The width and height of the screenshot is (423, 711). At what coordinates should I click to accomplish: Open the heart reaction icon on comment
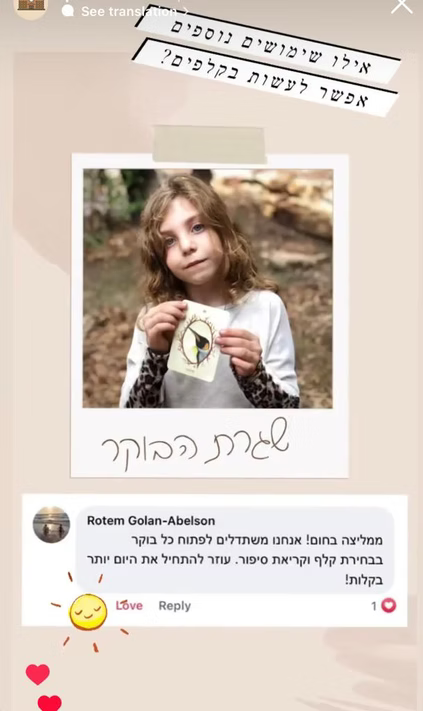389,605
